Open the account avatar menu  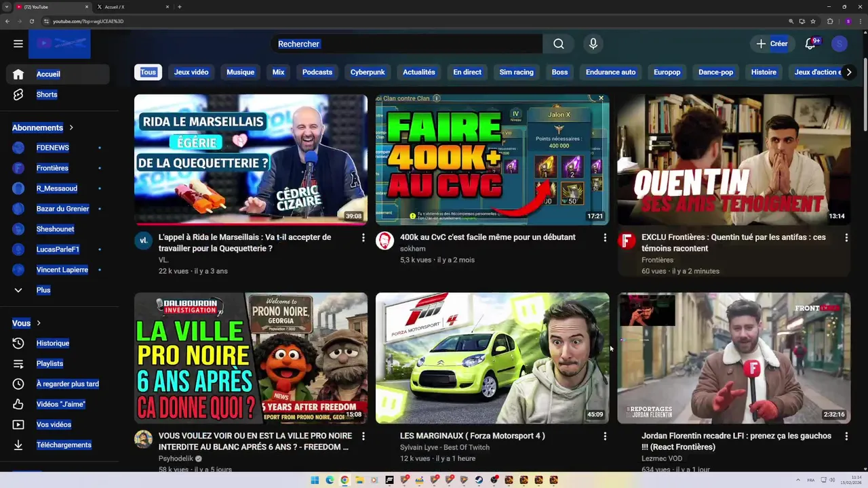tap(840, 44)
